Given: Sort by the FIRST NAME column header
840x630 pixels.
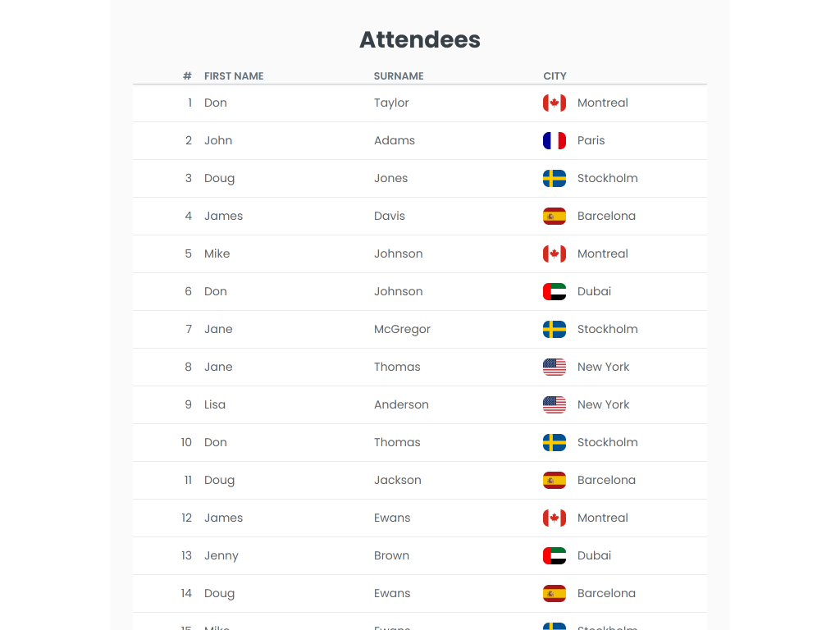Looking at the screenshot, I should (234, 76).
